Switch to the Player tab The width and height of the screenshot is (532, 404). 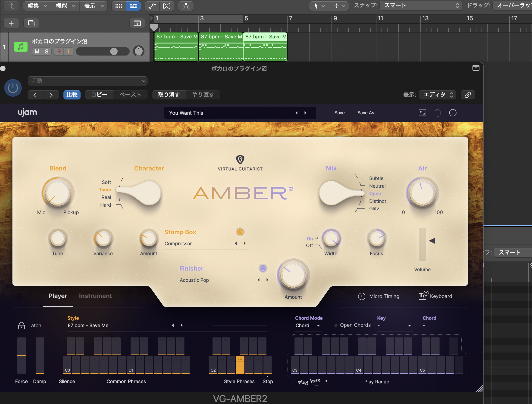tap(58, 296)
